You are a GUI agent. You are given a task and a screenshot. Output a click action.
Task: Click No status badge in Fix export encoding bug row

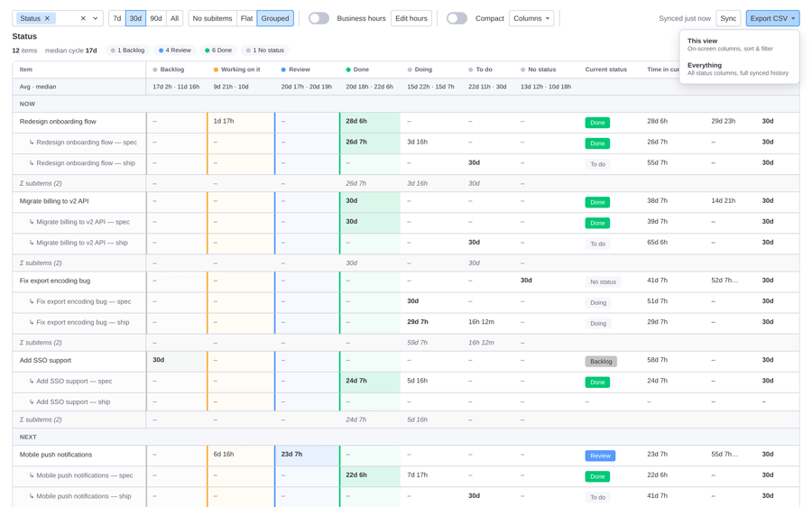click(x=603, y=282)
